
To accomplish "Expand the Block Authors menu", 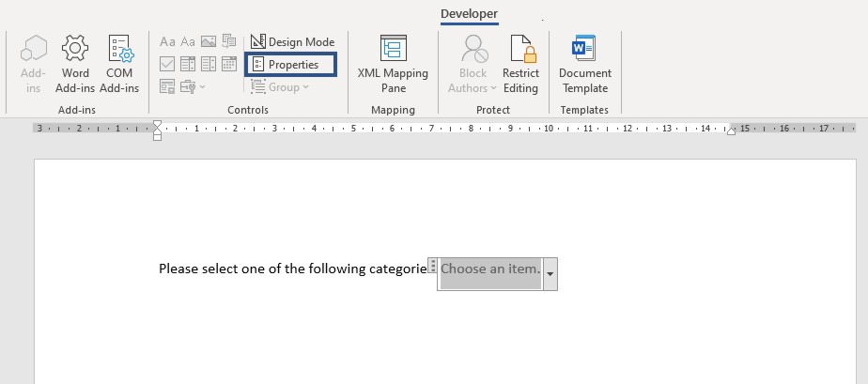I will point(473,64).
